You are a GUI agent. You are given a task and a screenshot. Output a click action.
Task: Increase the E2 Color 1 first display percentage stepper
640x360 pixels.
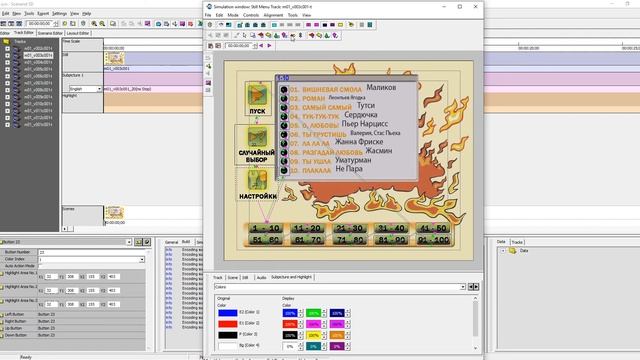pyautogui.click(x=301, y=311)
